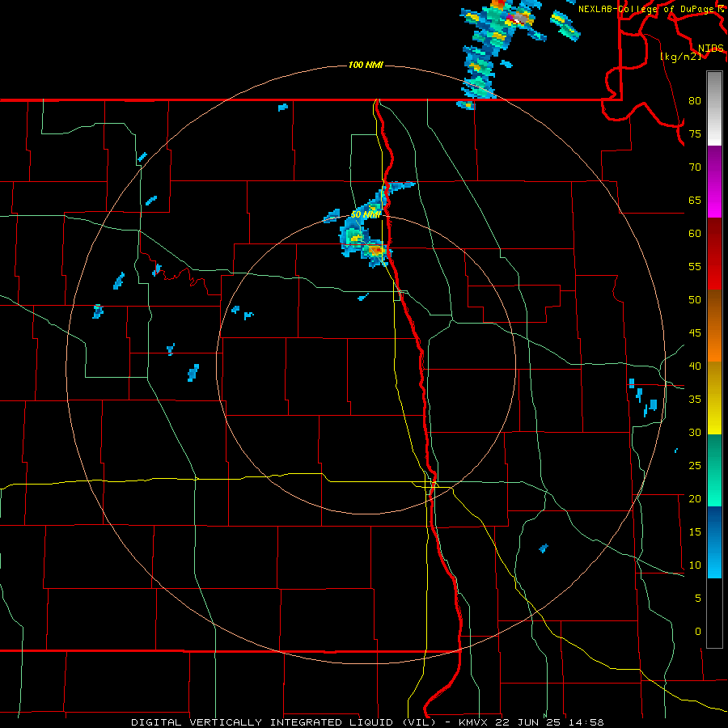Click the 70 value on the scale
728x728 pixels.
click(x=695, y=167)
